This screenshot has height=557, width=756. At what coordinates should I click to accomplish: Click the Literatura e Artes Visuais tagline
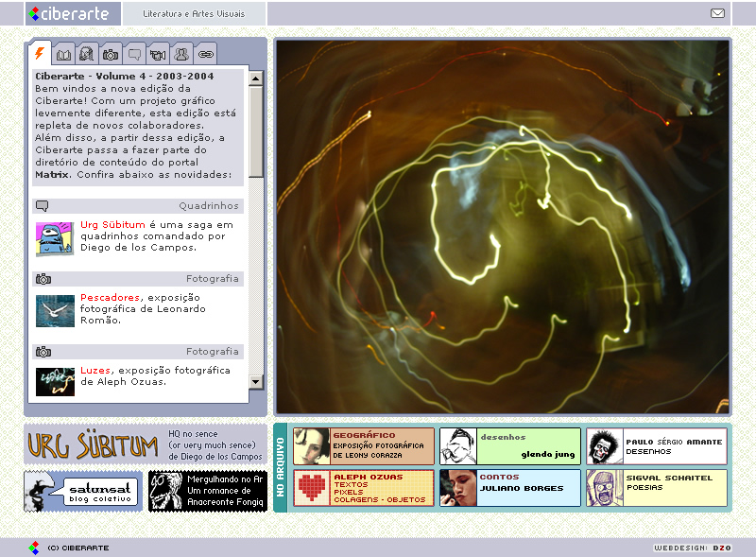pyautogui.click(x=194, y=14)
